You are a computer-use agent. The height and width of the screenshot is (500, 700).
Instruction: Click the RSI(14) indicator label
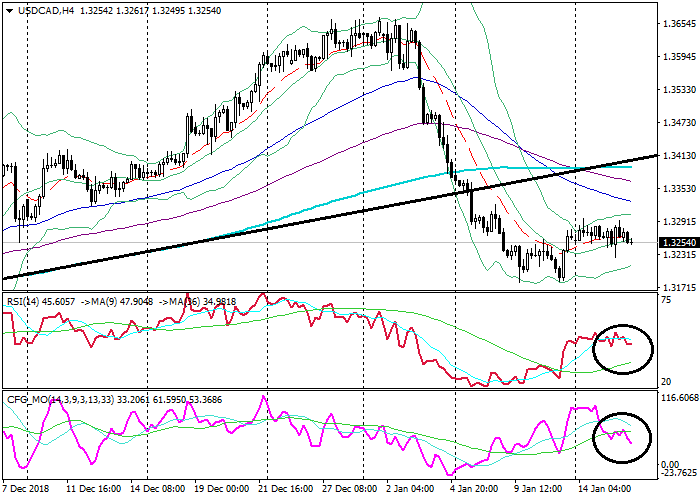point(24,300)
